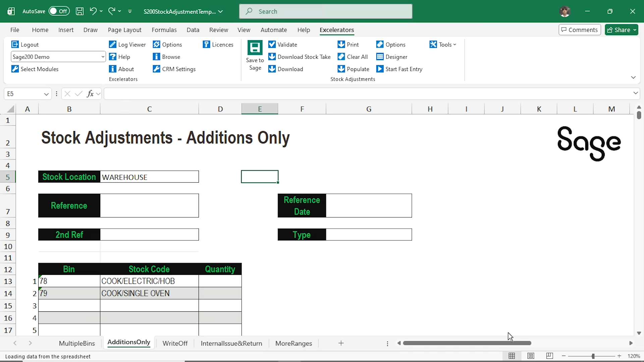Click Download Stock Take icon
The height and width of the screenshot is (362, 644).
tap(272, 57)
